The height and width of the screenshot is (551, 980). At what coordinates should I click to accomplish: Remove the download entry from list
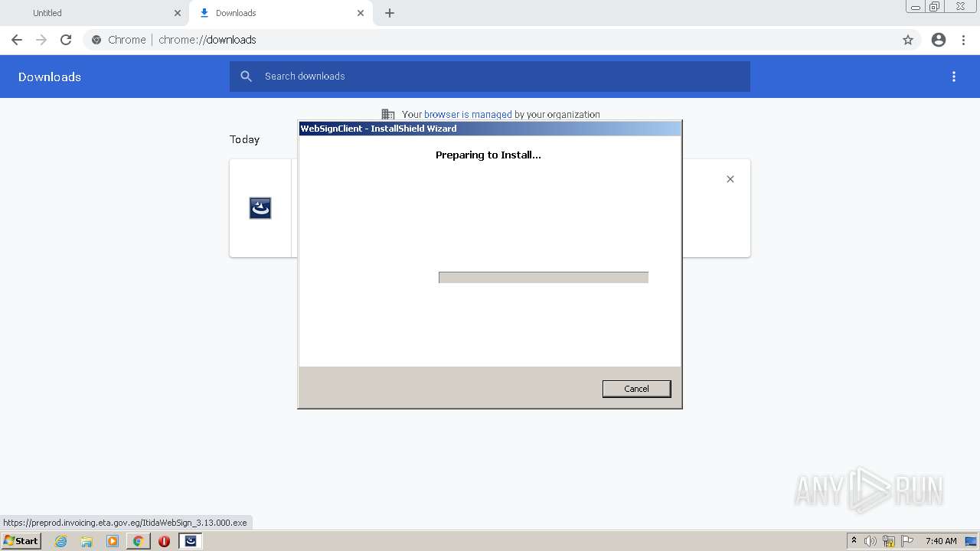tap(730, 179)
